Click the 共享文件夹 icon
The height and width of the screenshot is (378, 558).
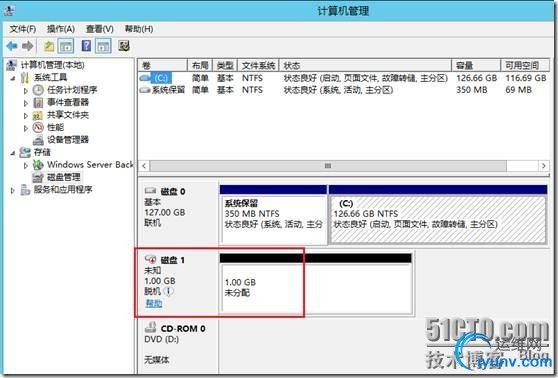pos(38,115)
